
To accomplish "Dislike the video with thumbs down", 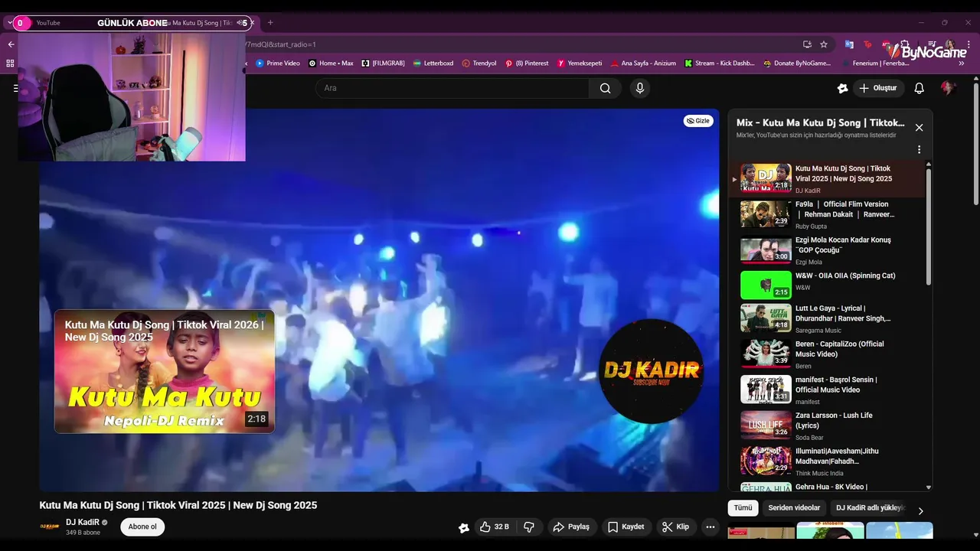I will click(x=529, y=527).
